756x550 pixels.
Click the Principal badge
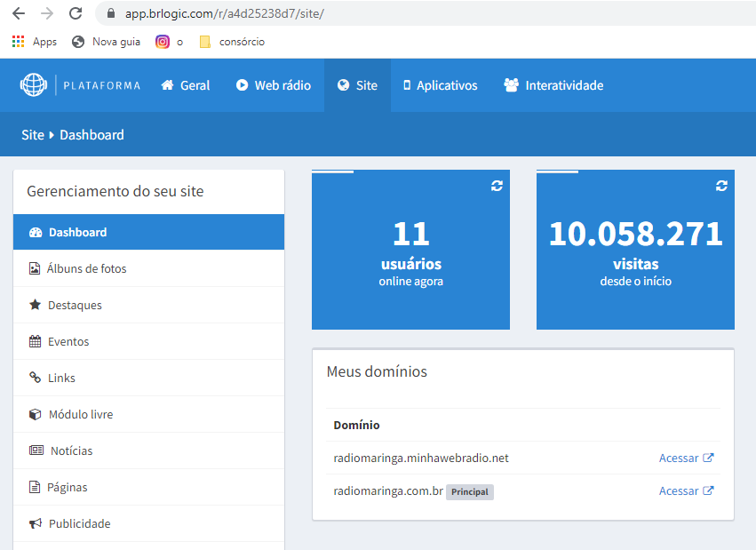[470, 491]
